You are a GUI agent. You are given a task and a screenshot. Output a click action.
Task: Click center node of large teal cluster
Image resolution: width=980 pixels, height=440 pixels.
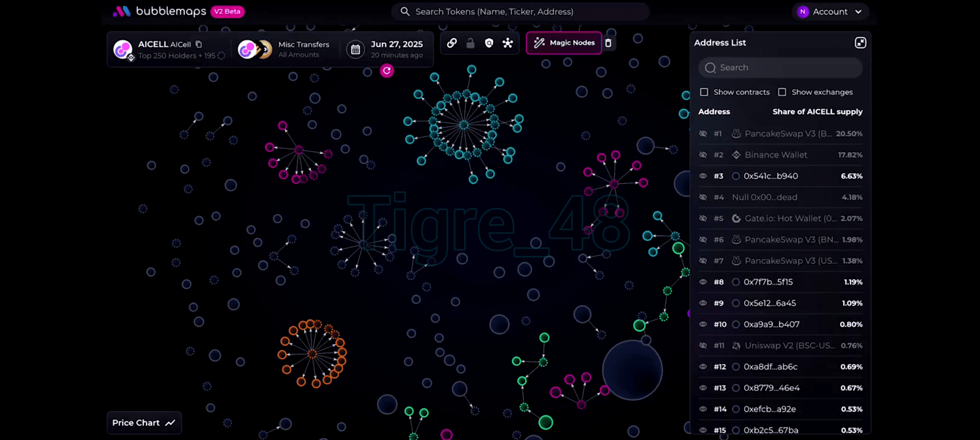point(463,124)
